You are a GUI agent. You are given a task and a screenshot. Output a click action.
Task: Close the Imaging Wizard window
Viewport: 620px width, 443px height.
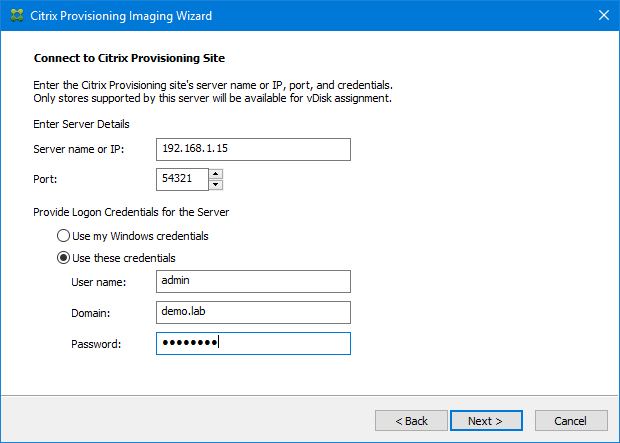click(603, 15)
